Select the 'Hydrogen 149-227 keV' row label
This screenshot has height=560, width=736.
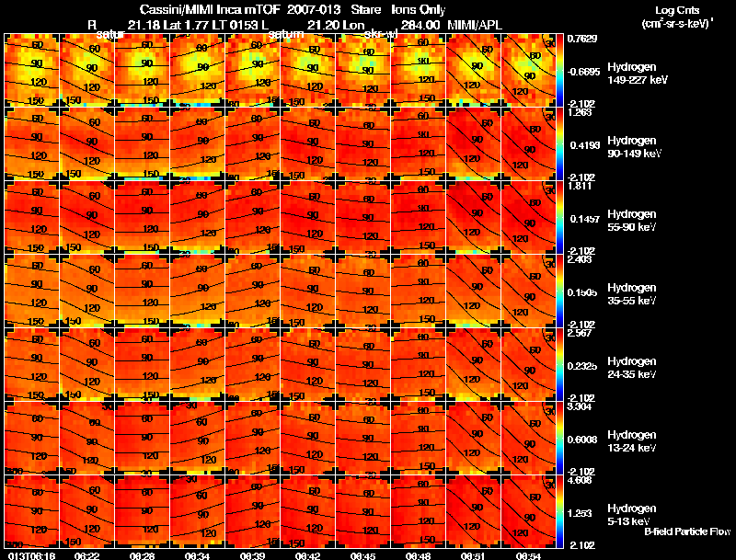638,74
